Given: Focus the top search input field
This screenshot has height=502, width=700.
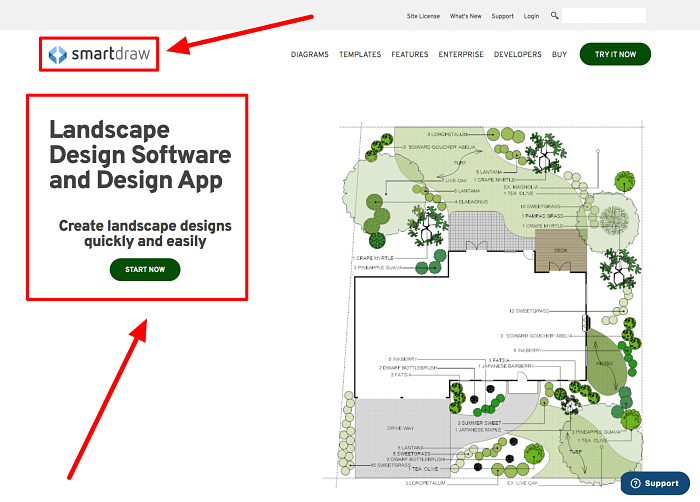Looking at the screenshot, I should tap(604, 15).
